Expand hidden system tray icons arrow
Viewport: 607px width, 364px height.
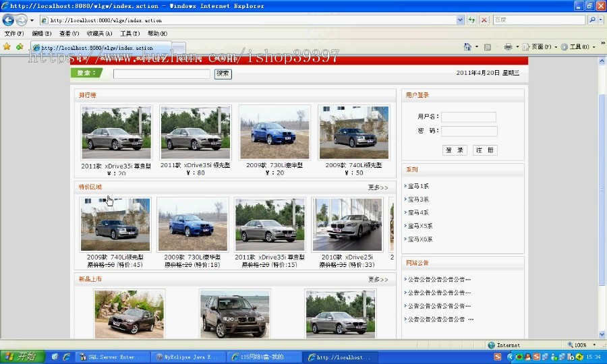point(511,357)
